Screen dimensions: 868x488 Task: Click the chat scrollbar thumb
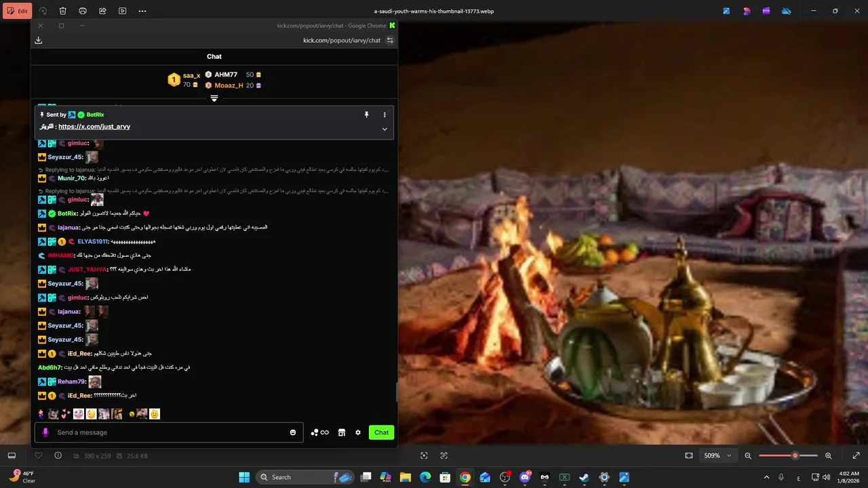(396, 392)
